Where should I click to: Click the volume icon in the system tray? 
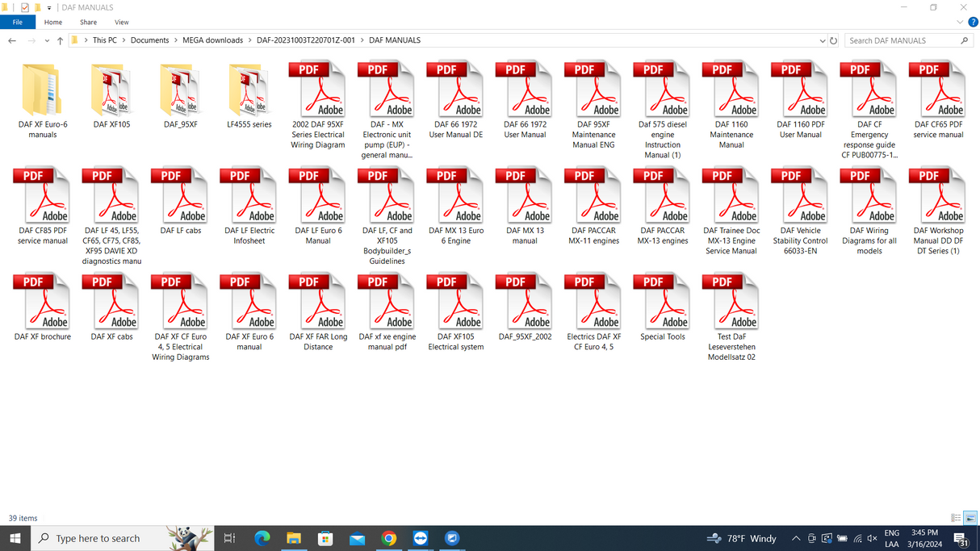pos(871,538)
